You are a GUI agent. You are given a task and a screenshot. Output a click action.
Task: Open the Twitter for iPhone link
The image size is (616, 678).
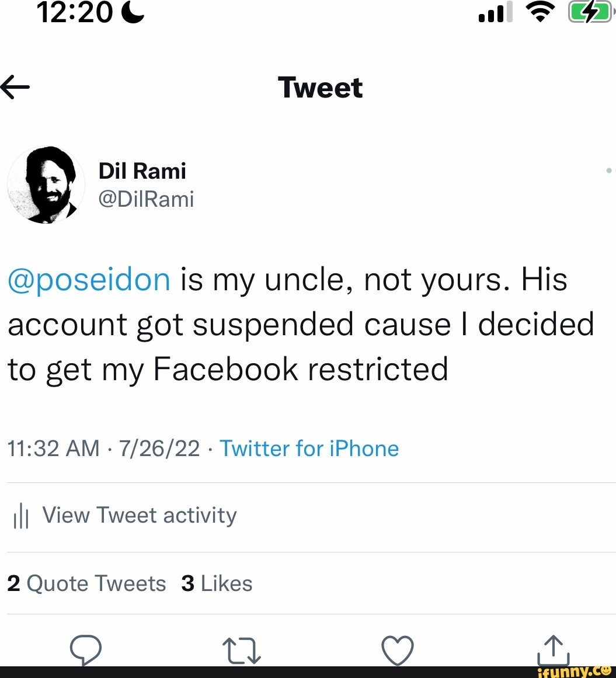(x=309, y=448)
